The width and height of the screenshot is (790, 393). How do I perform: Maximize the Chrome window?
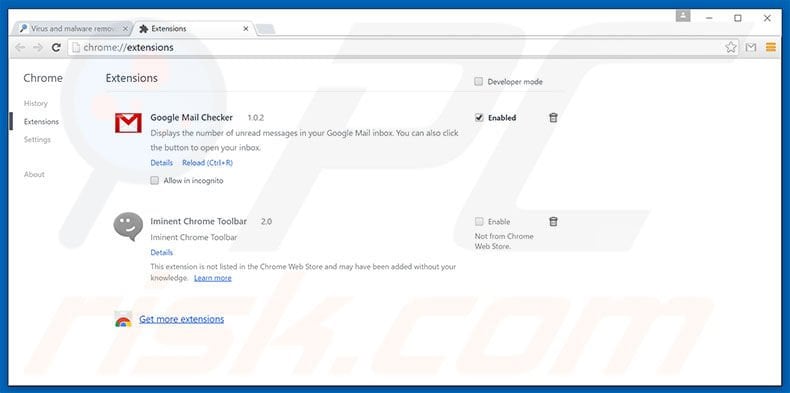click(738, 18)
